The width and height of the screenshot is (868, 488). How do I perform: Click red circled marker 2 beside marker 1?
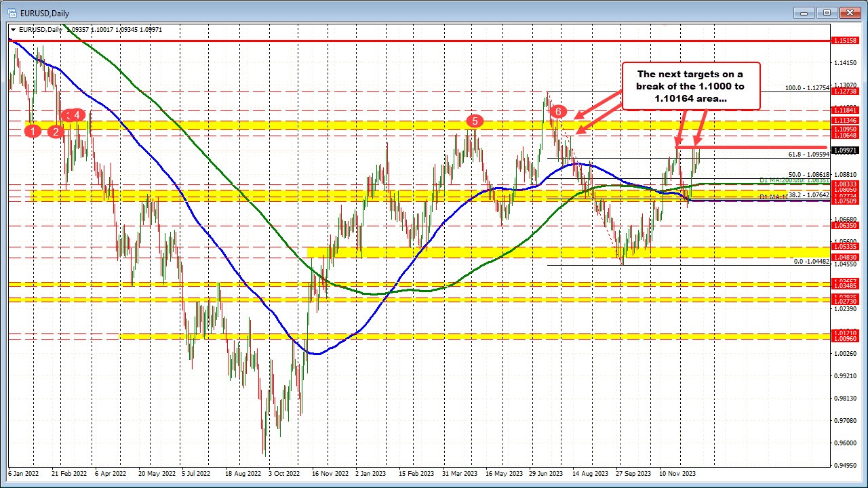coord(56,131)
